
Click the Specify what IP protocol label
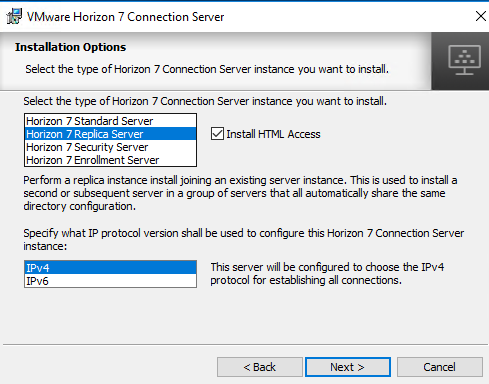[x=243, y=239]
